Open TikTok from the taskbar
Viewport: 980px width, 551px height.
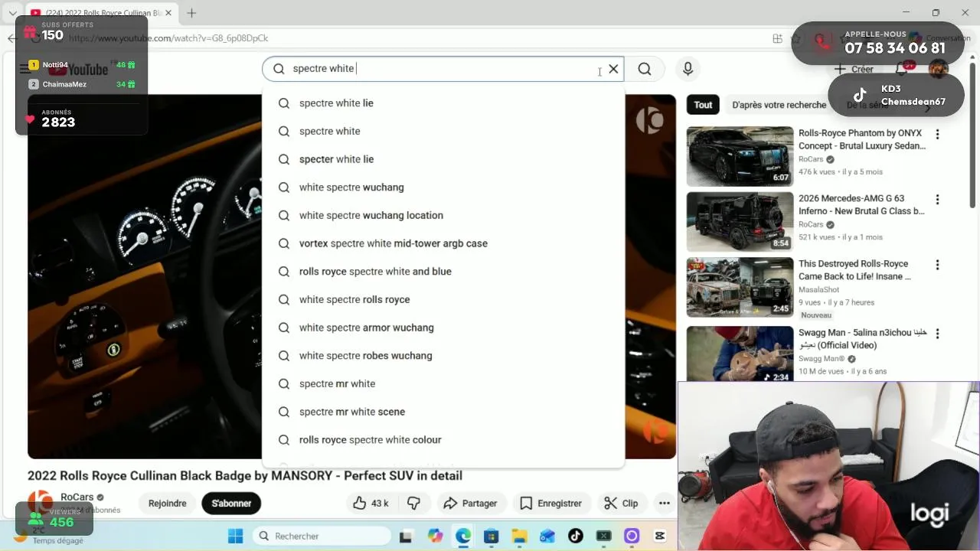(575, 536)
